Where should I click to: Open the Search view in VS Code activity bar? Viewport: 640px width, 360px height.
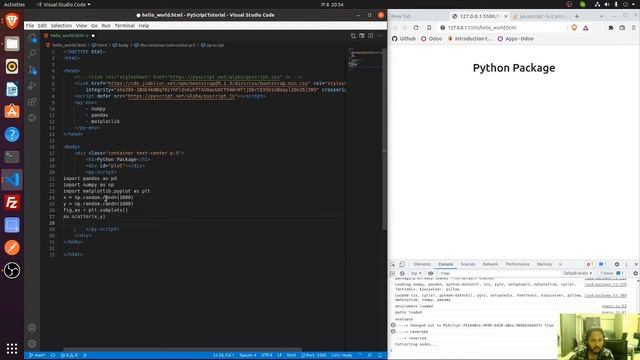point(32,53)
